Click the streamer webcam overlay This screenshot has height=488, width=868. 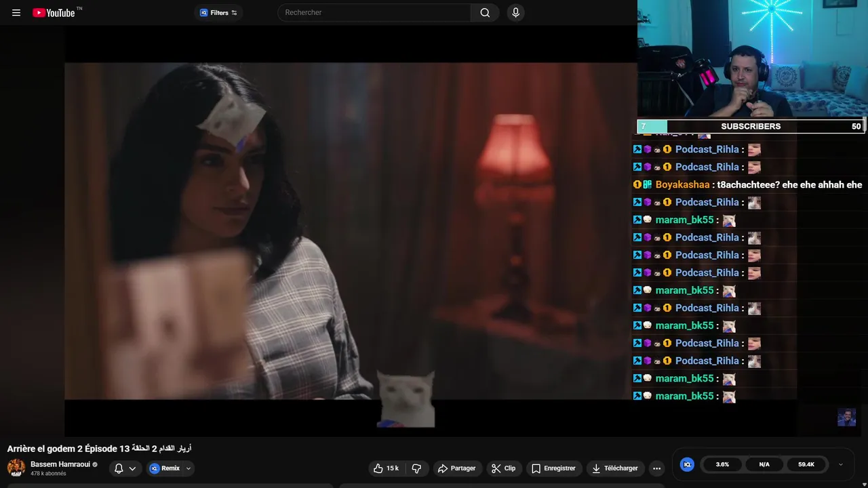[753, 59]
